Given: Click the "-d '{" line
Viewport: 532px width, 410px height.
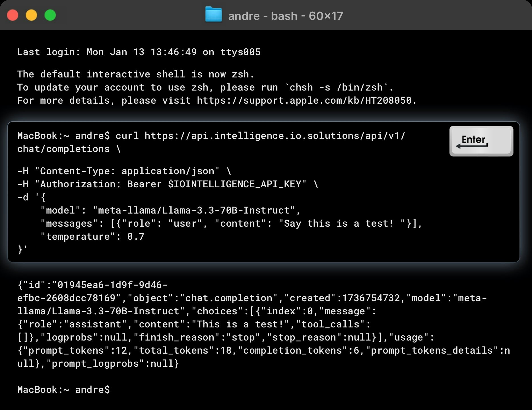Looking at the screenshot, I should point(31,197).
